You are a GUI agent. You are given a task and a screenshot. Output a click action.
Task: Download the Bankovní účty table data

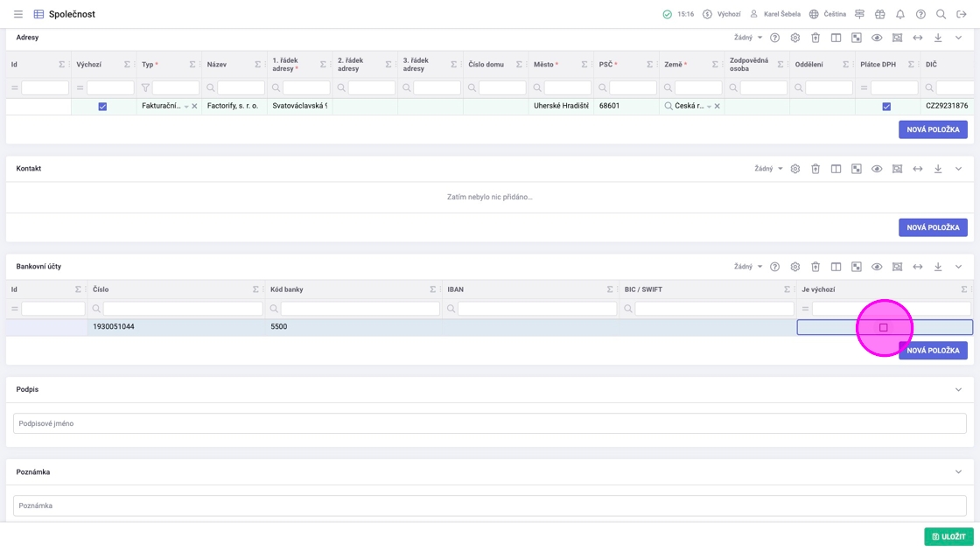[938, 267]
